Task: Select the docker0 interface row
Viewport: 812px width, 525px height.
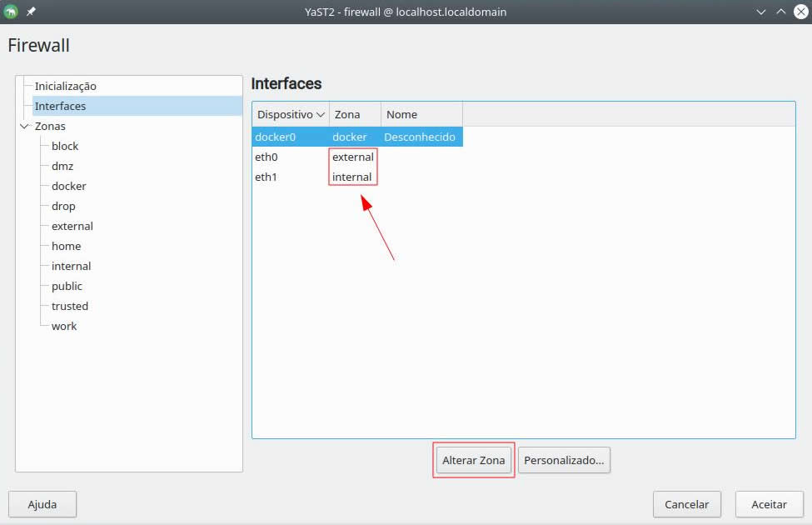Action: [x=275, y=137]
